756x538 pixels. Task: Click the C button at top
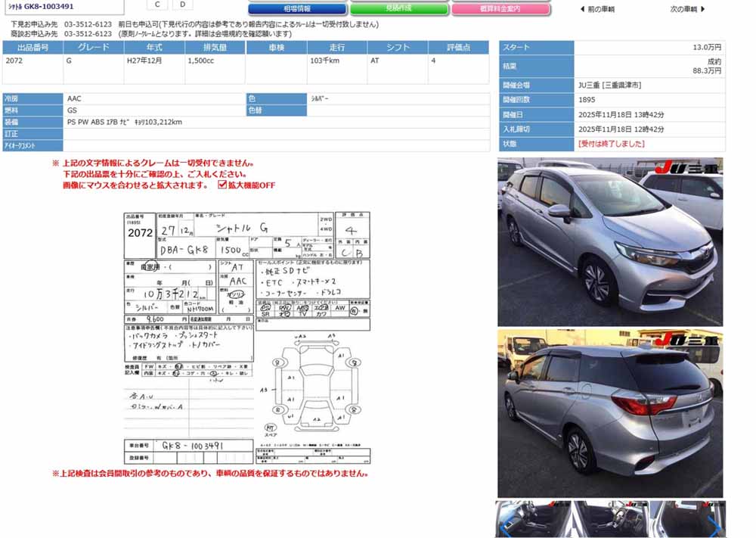point(157,5)
